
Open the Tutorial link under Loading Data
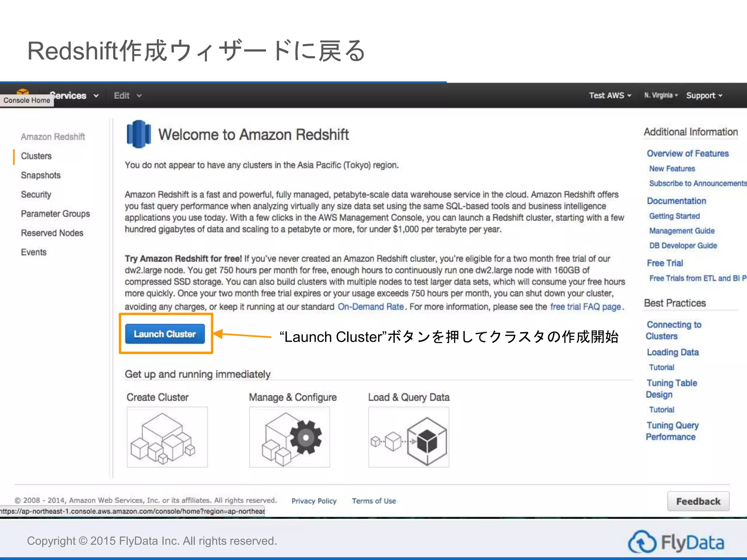661,367
